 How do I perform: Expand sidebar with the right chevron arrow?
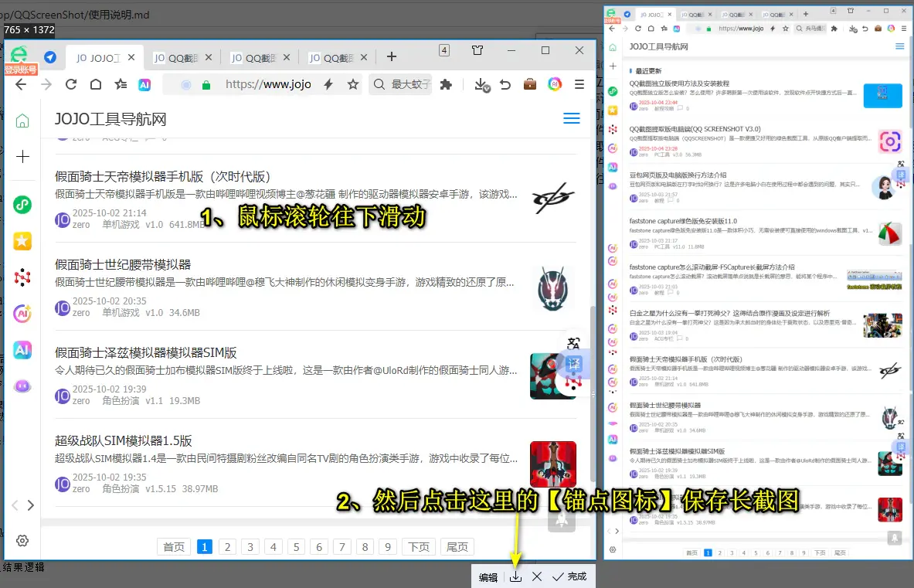(x=31, y=505)
